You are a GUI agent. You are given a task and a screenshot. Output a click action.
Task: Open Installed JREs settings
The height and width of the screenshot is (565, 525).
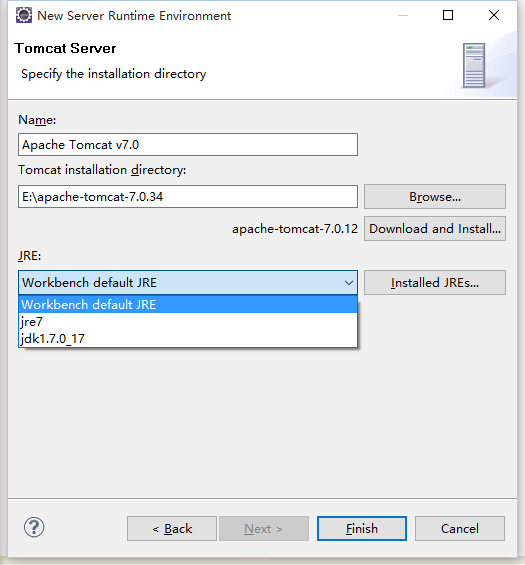point(435,282)
